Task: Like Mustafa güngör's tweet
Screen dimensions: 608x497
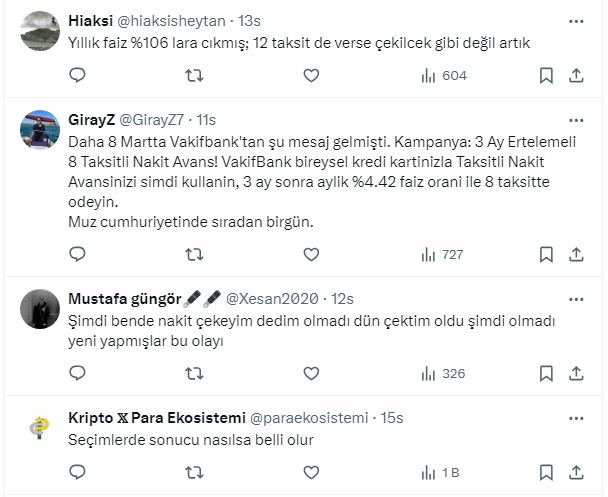Action: pyautogui.click(x=311, y=373)
